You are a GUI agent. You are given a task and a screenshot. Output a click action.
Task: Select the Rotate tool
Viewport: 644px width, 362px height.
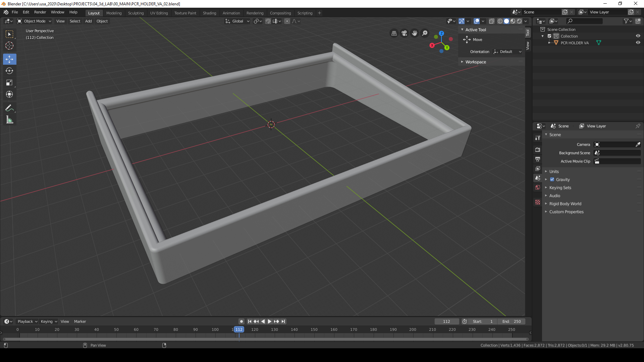point(9,71)
